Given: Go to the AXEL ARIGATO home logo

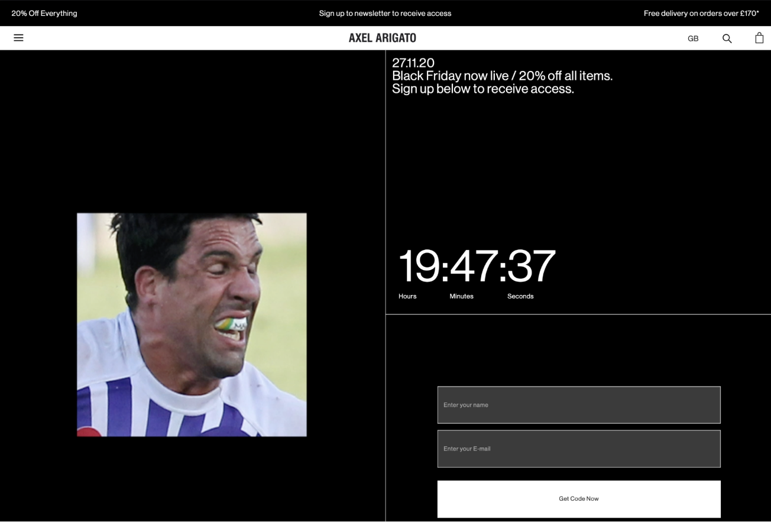Looking at the screenshot, I should click(x=383, y=38).
